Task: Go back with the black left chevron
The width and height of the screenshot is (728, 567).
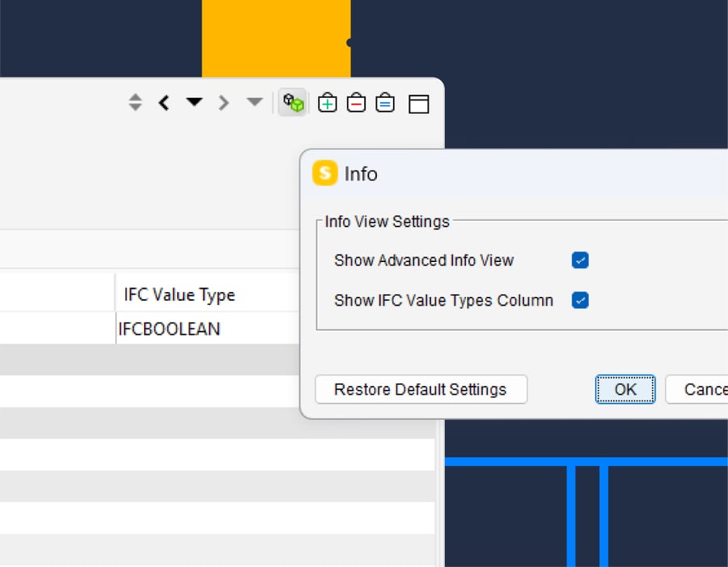Action: [x=164, y=103]
